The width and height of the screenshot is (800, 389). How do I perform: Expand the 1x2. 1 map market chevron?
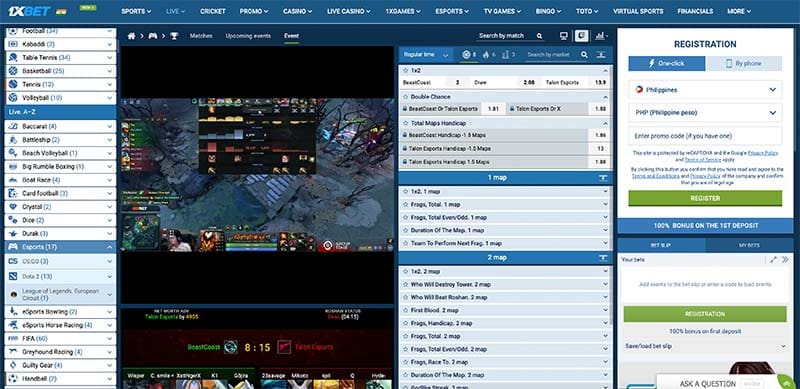(x=606, y=191)
